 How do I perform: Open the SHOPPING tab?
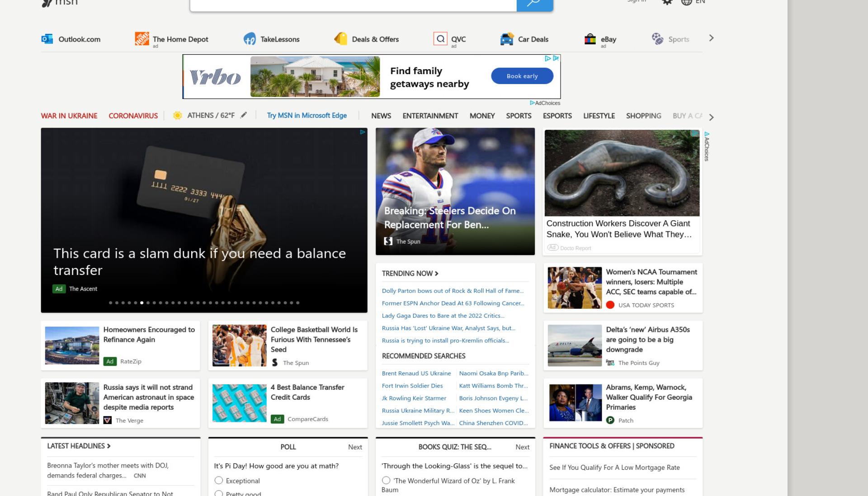(x=643, y=116)
